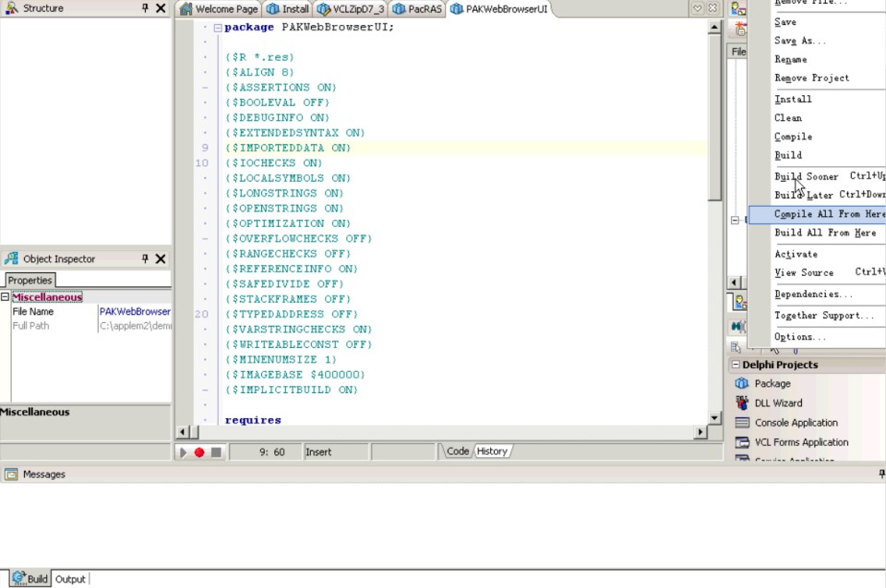Click the editor vertical scrollbar down arrow
Viewport: 886px width, 588px height.
click(x=714, y=418)
